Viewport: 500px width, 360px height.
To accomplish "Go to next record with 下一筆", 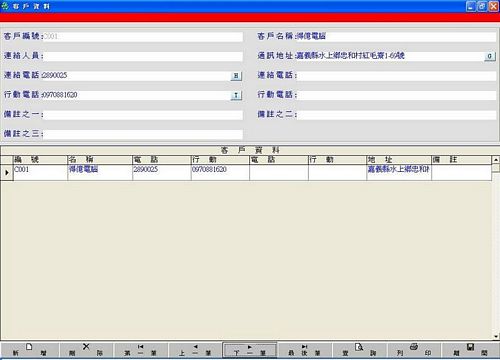I will point(250,350).
